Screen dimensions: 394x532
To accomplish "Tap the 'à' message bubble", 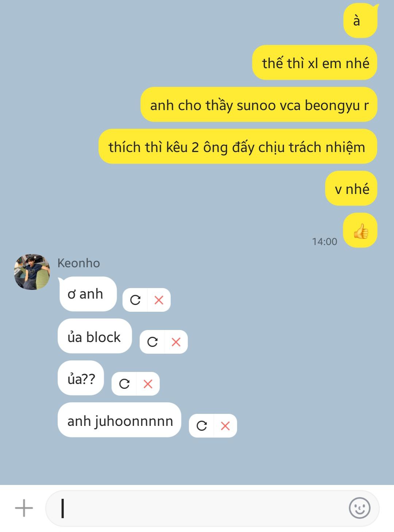I will (x=360, y=20).
